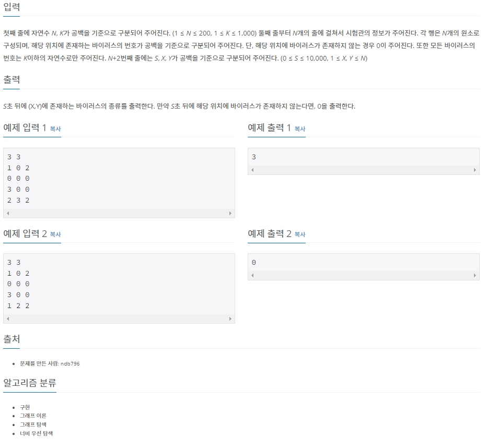Copy sample output 2 via 복사 link
Screen dimensions: 498x448
click(300, 234)
